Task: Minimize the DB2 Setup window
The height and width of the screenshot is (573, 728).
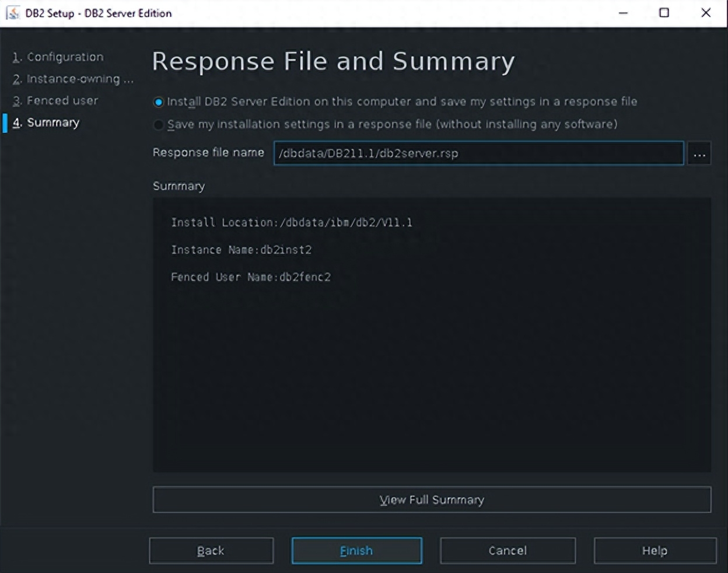Action: (623, 13)
